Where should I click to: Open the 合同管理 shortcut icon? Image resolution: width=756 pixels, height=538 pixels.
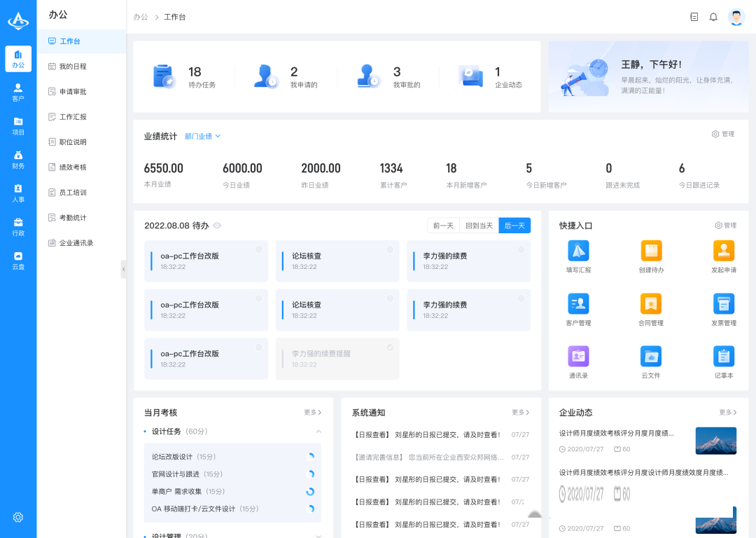pos(651,304)
